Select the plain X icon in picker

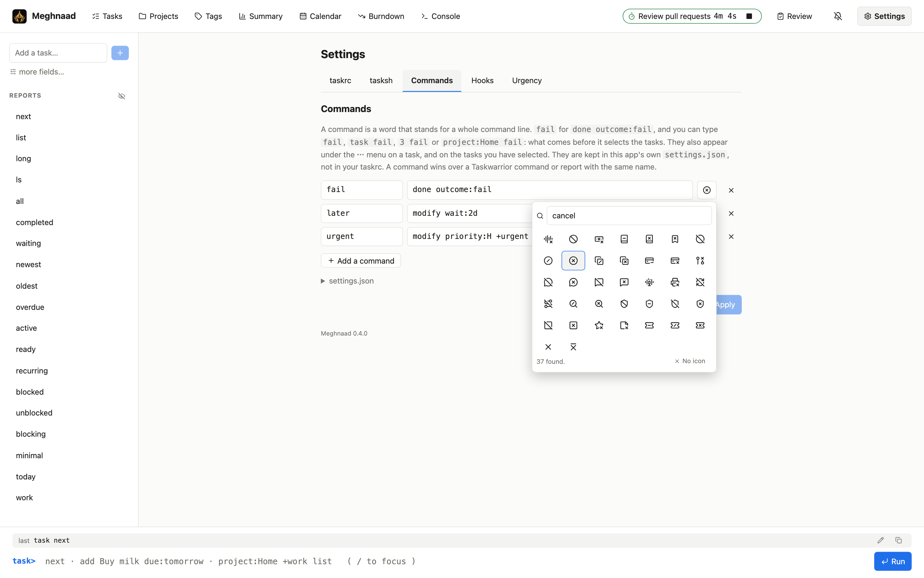548,347
